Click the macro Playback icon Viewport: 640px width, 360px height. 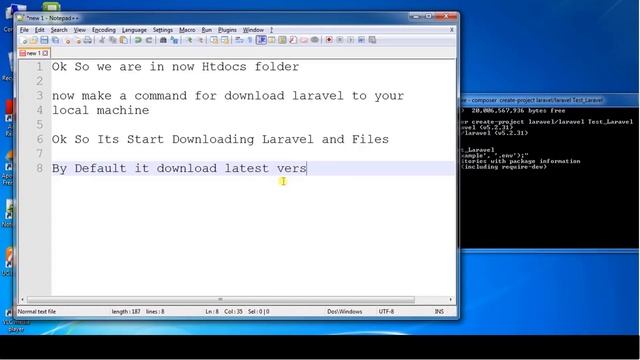[x=350, y=40]
